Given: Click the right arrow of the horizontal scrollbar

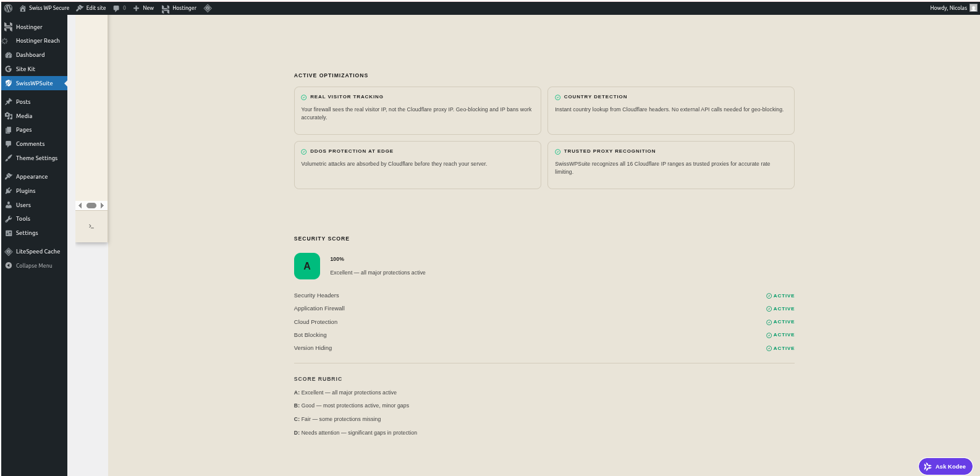Looking at the screenshot, I should pyautogui.click(x=102, y=205).
